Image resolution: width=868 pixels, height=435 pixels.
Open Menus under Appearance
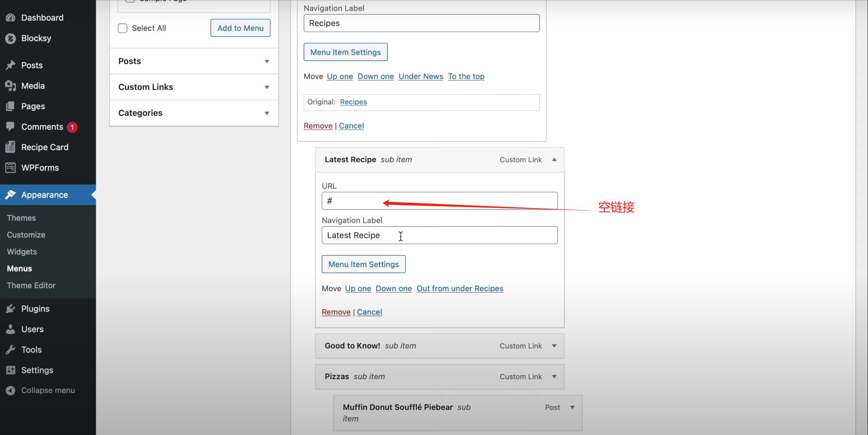point(19,268)
